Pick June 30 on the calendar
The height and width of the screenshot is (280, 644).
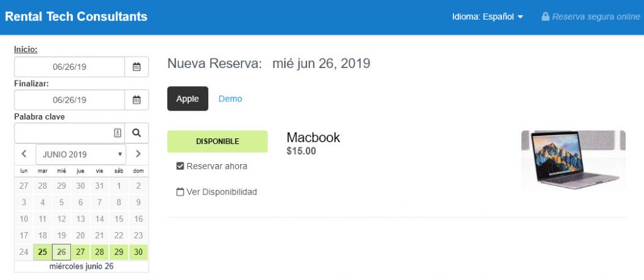138,252
